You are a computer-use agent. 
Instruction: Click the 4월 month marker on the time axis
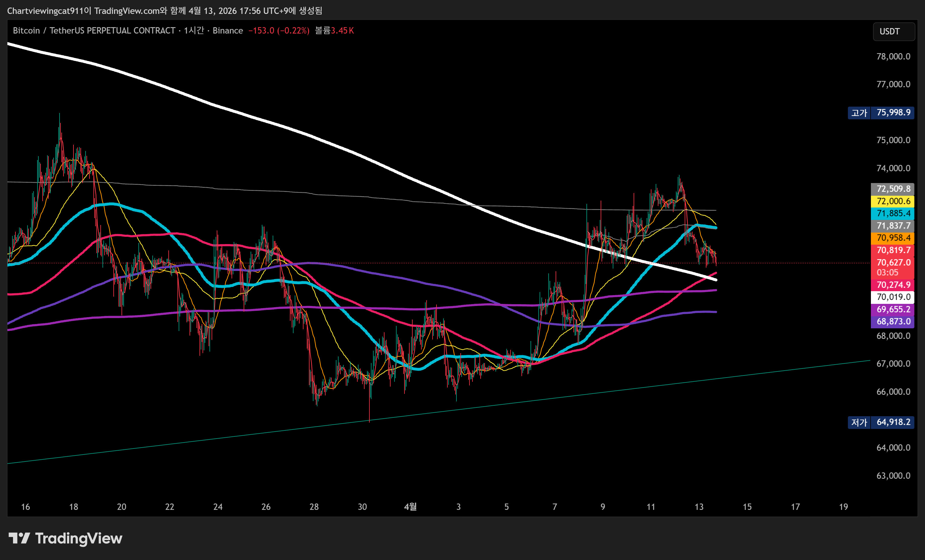point(410,507)
